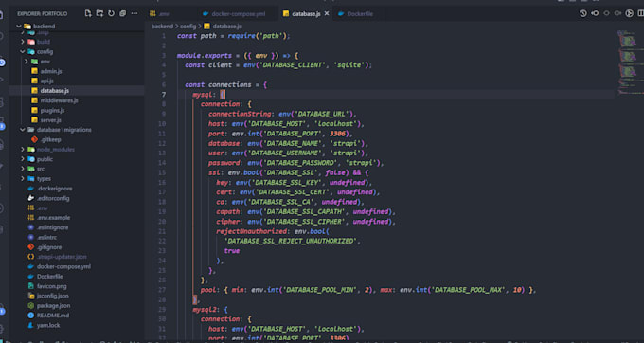
Task: Open Explorer more actions ellipsis menu
Action: point(134,13)
